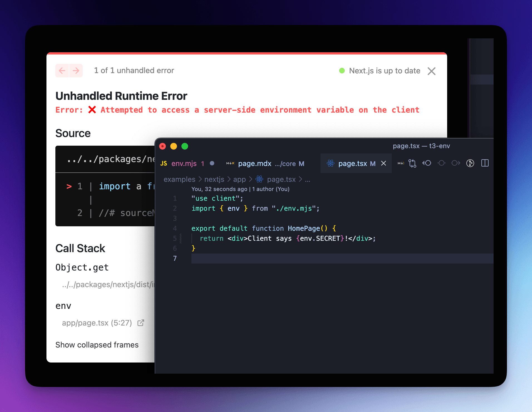Click line number 5 in the gutter
This screenshot has width=532, height=412.
point(175,238)
